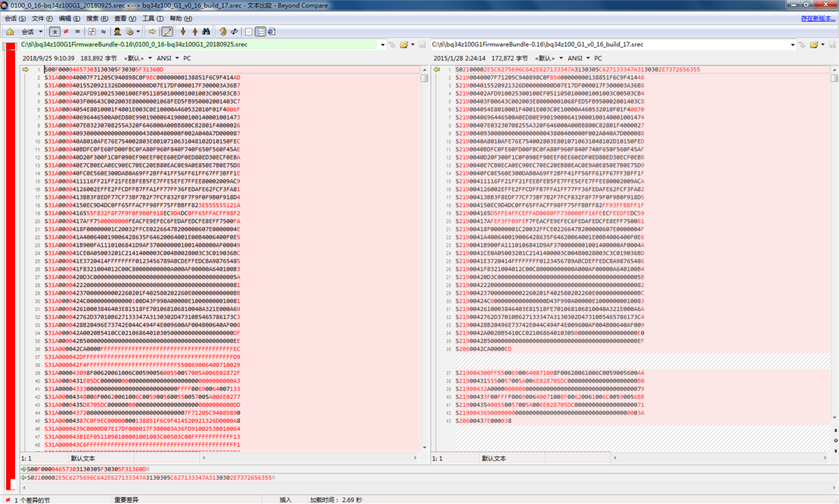Click 1 个差异的节 status bar entry
Viewport: 839px width, 504px height.
point(31,500)
